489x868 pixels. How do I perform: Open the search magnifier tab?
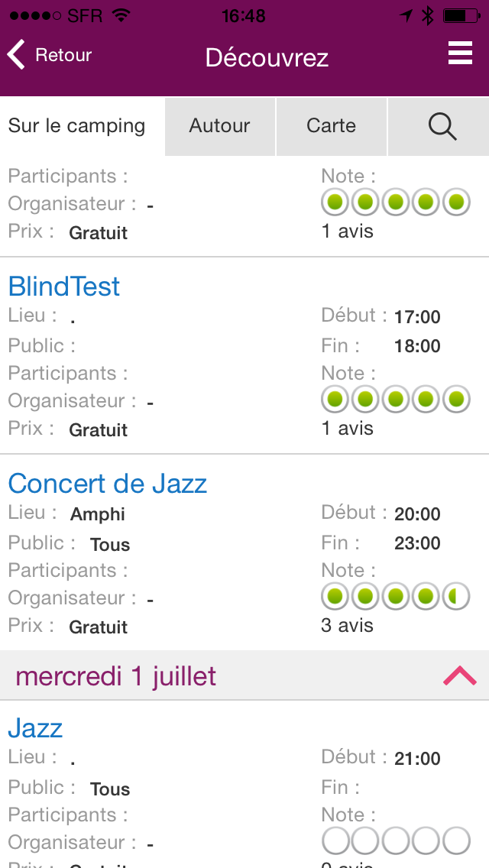pyautogui.click(x=442, y=126)
